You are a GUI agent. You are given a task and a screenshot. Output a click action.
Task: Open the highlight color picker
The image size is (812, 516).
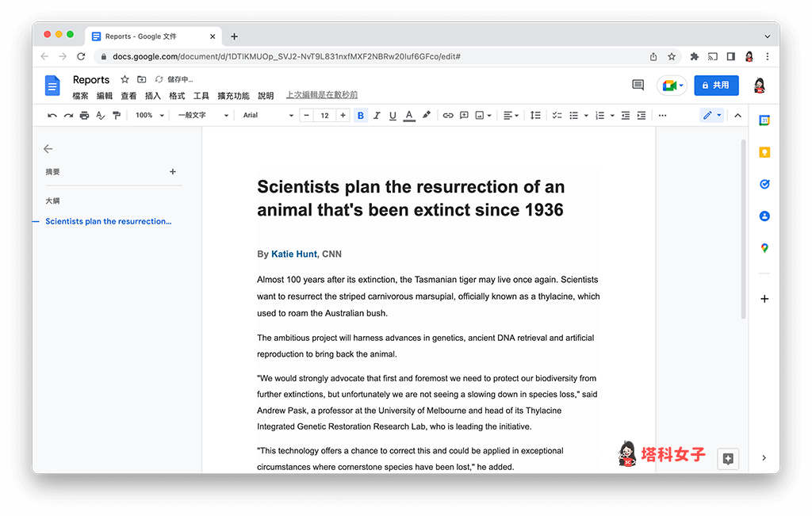pos(426,116)
